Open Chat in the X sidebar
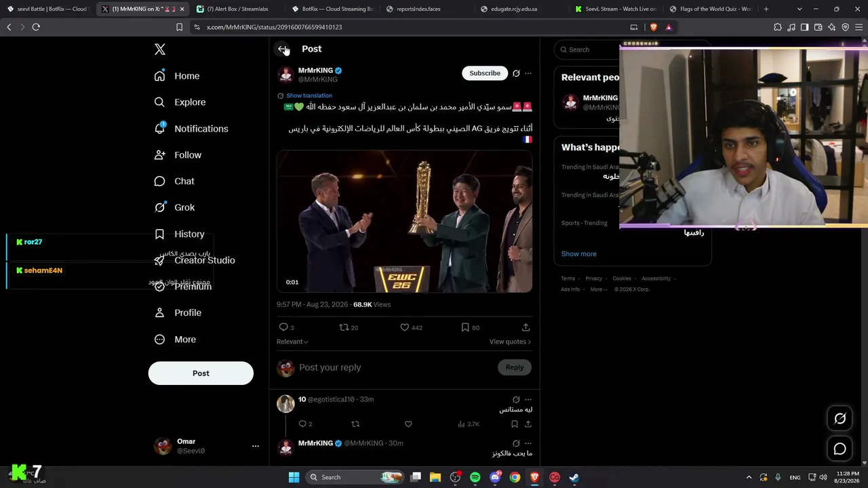Image resolution: width=868 pixels, height=488 pixels. pyautogui.click(x=174, y=181)
